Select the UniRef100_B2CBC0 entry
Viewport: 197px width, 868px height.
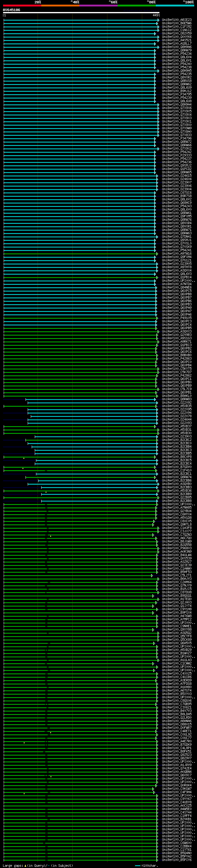click(x=177, y=443)
